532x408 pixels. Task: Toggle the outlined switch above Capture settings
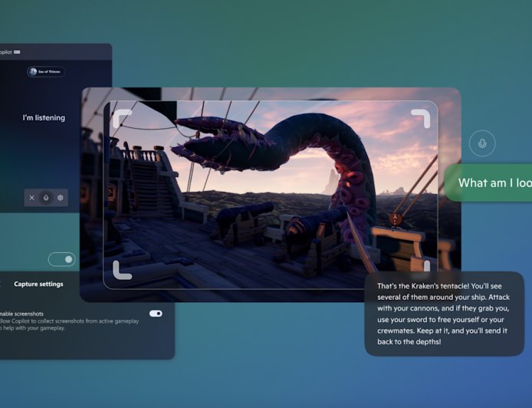[x=62, y=259]
